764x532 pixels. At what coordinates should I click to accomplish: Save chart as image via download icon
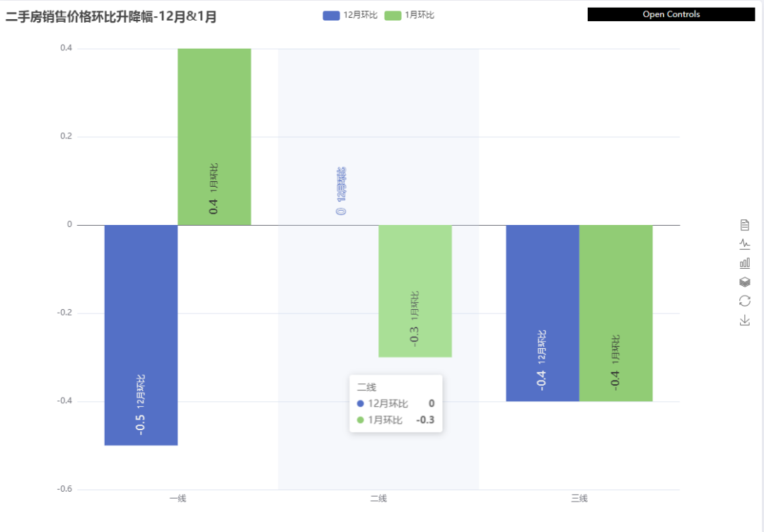744,320
